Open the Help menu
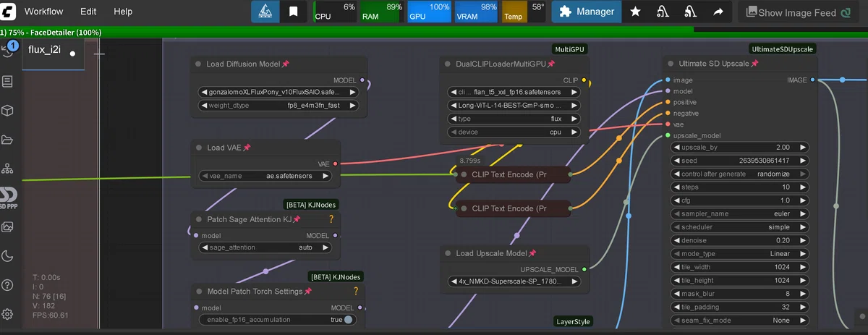 point(123,12)
